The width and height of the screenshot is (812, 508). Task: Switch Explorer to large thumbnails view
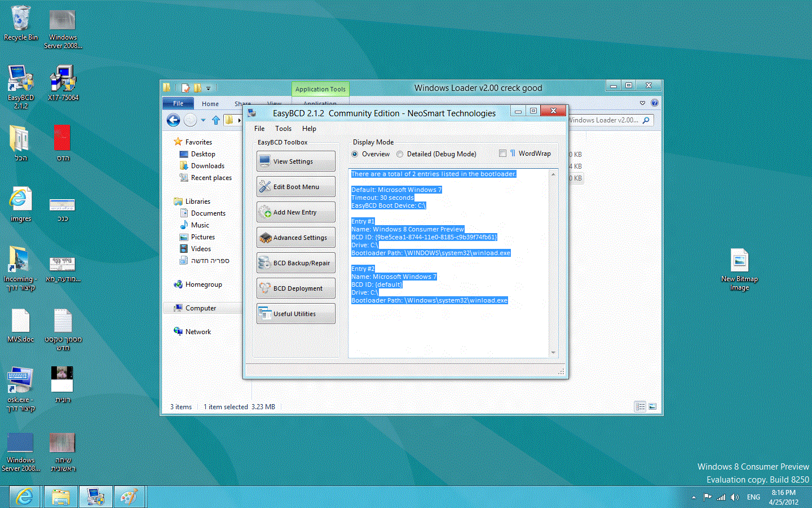pos(652,406)
